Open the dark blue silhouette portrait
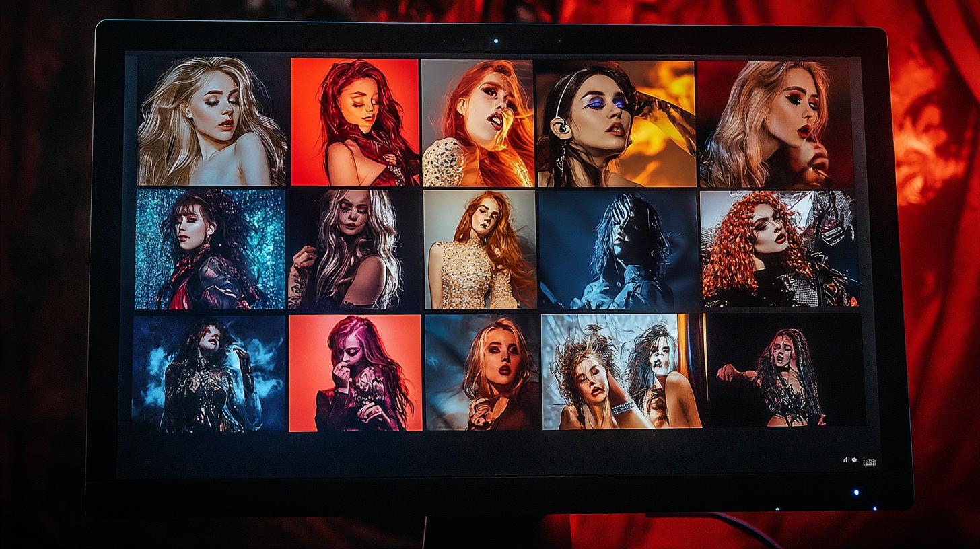This screenshot has height=549, width=980. click(618, 250)
